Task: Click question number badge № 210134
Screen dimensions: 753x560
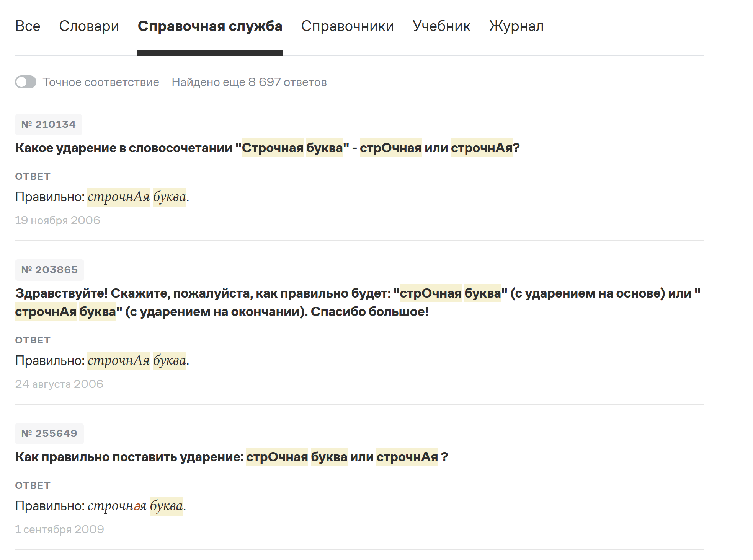Action: [49, 124]
